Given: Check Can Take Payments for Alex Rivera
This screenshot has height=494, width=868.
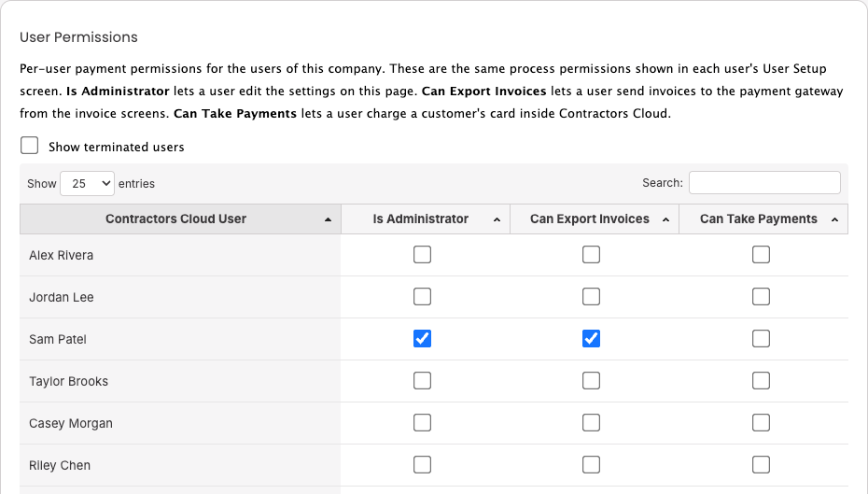Looking at the screenshot, I should (x=762, y=255).
